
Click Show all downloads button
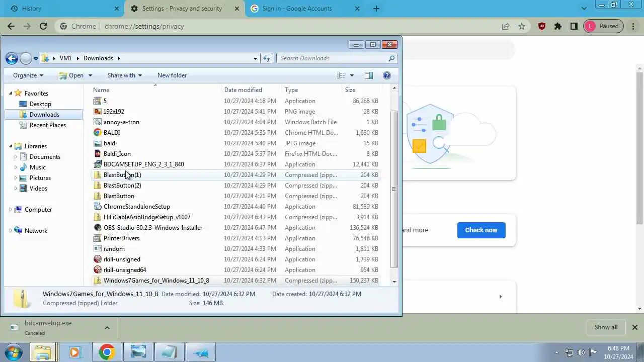point(606,327)
